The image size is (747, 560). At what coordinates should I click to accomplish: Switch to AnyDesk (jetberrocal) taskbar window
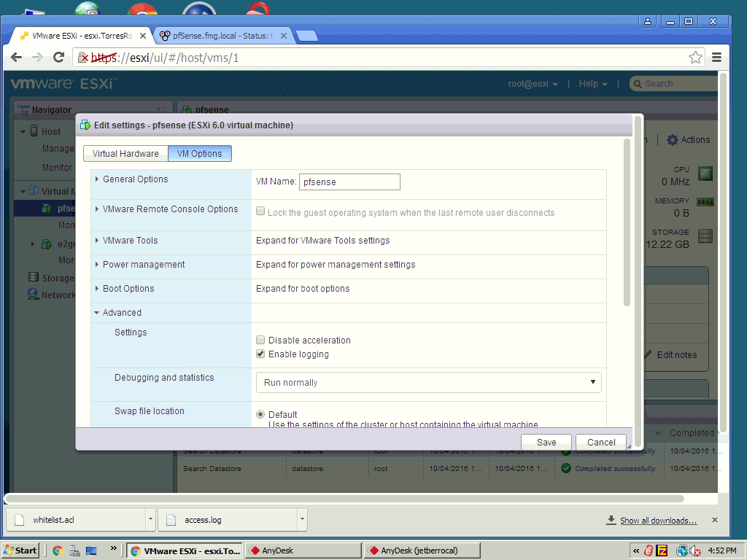(x=422, y=551)
